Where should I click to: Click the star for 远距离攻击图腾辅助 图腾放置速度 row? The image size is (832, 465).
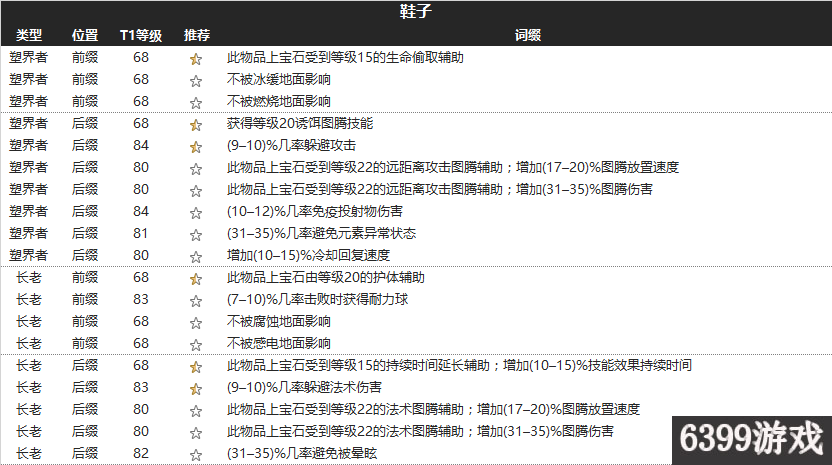click(x=196, y=169)
